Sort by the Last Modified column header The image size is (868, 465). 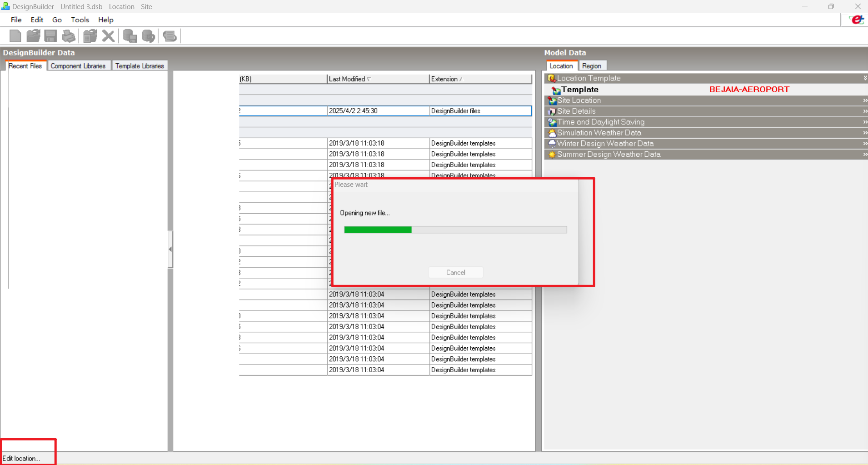378,79
